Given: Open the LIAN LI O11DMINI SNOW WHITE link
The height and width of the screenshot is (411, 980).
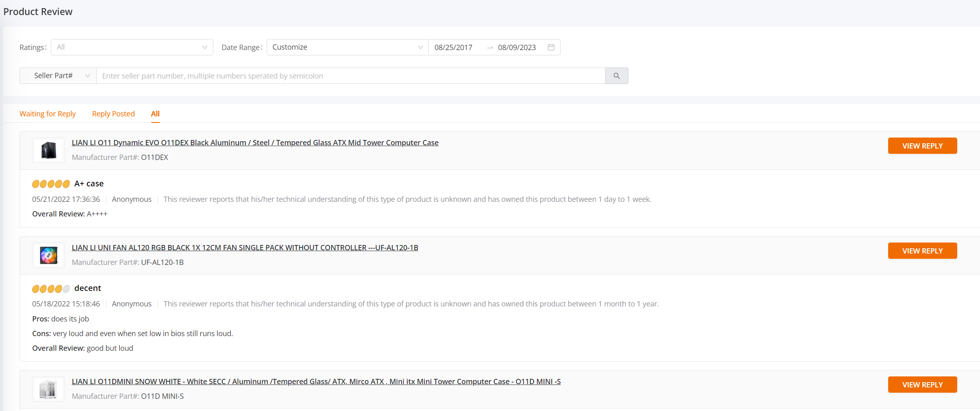Looking at the screenshot, I should (x=316, y=381).
